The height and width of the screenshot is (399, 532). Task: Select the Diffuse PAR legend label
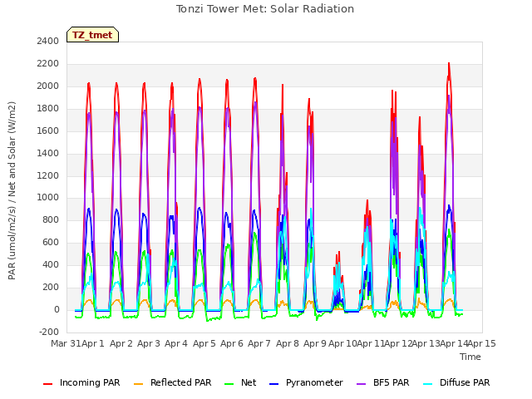pyautogui.click(x=465, y=382)
